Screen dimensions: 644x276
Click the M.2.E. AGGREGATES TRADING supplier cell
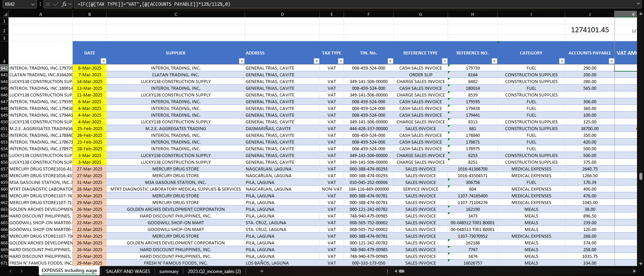point(176,128)
